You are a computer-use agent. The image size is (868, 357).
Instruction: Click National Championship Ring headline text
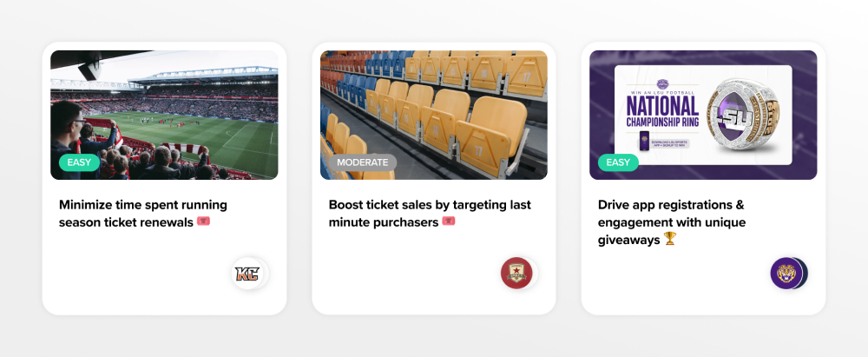(x=662, y=112)
